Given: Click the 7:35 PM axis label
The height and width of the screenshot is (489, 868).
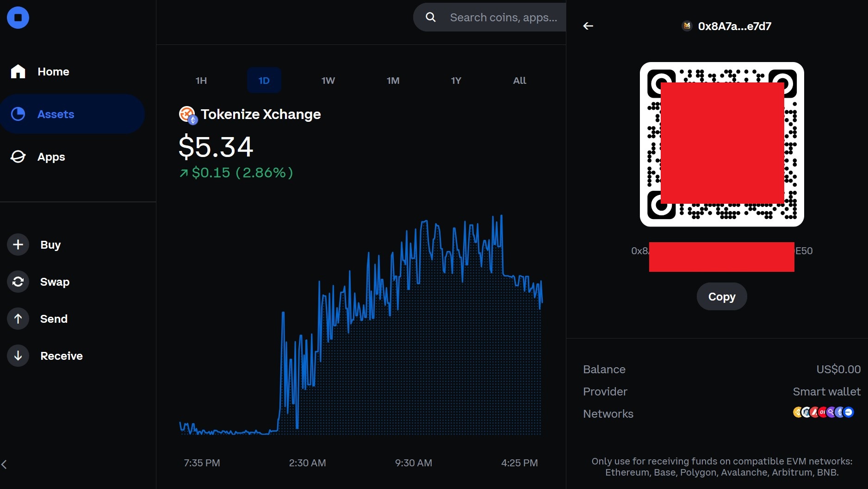Looking at the screenshot, I should [202, 463].
